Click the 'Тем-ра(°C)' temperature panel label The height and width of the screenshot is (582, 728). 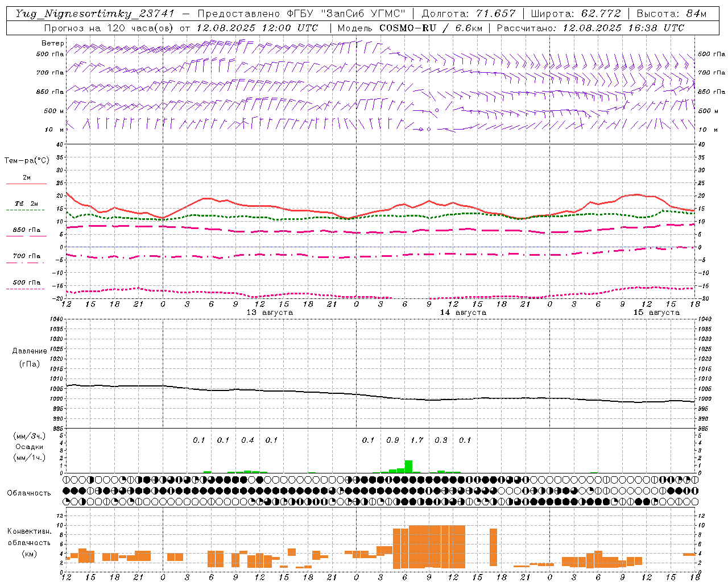27,161
